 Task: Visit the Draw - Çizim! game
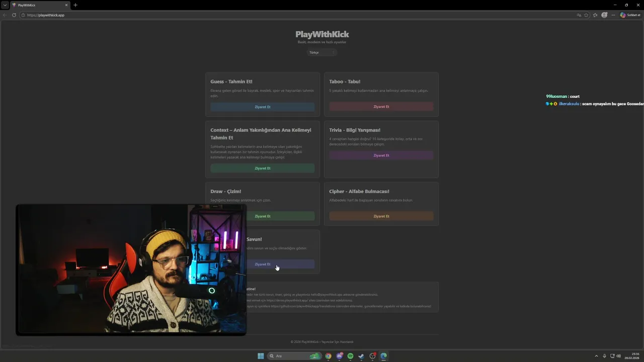click(263, 216)
